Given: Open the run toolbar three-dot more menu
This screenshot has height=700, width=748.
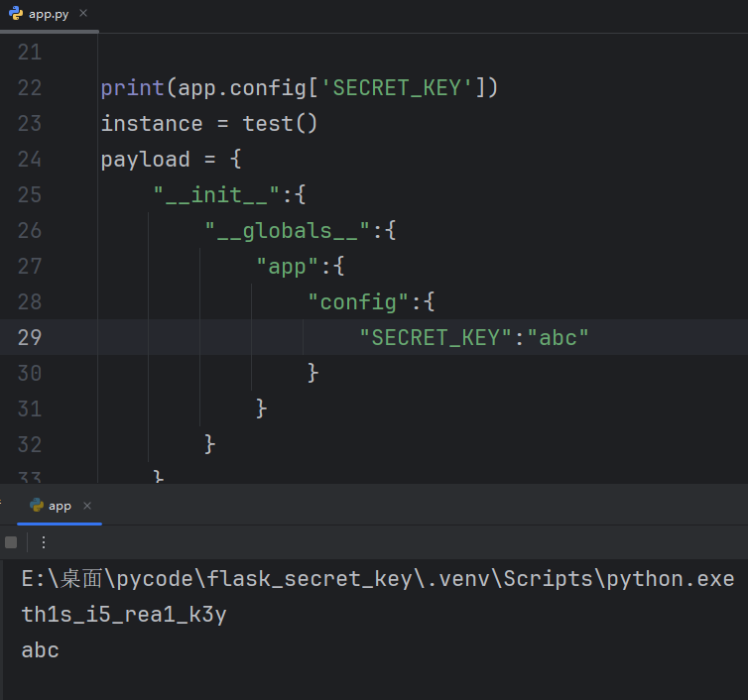Looking at the screenshot, I should click(x=44, y=542).
